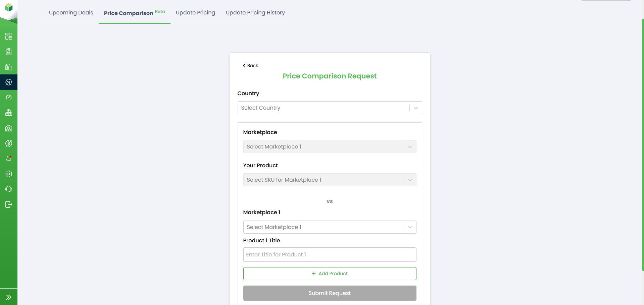
Task: Click the logout icon in sidebar
Action: [9, 204]
